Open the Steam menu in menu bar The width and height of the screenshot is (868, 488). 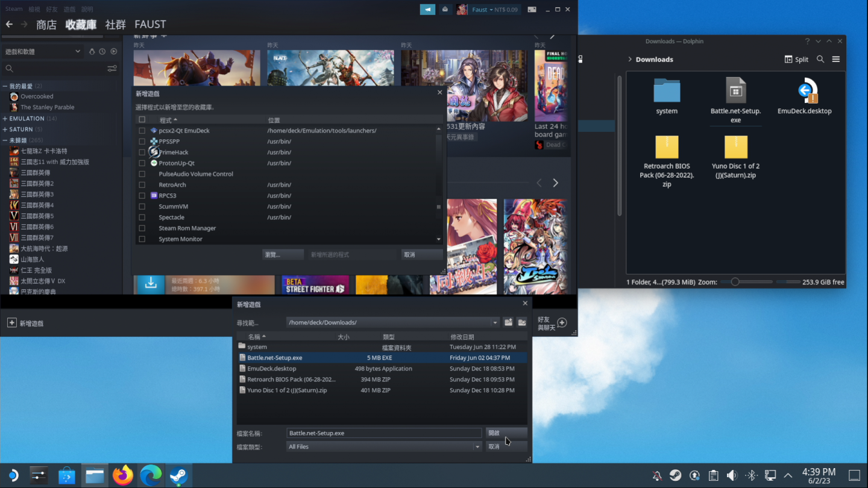pos(14,9)
